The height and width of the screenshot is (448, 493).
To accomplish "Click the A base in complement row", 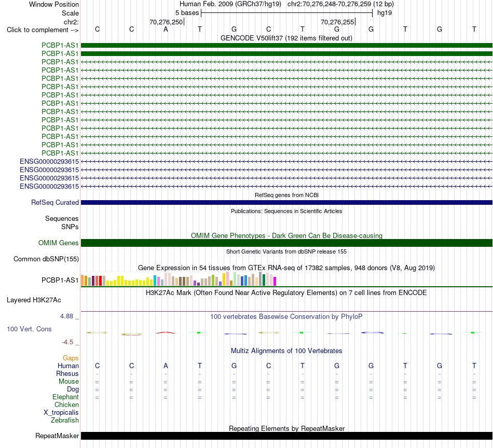I will click(166, 29).
